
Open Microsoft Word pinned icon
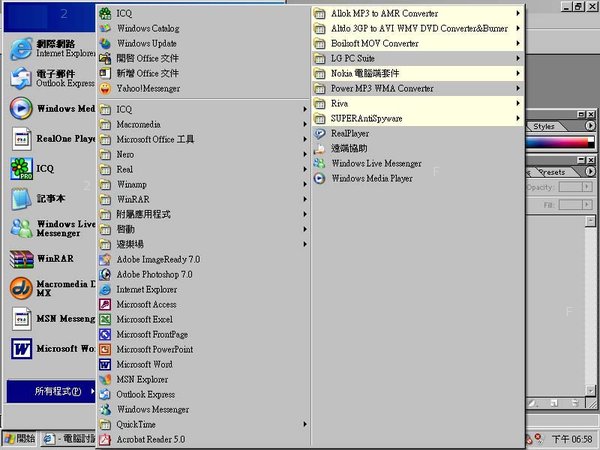(x=21, y=349)
